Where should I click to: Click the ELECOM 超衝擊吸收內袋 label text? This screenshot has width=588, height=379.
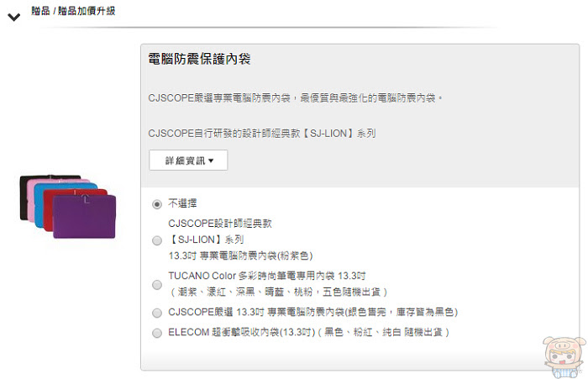[308, 333]
